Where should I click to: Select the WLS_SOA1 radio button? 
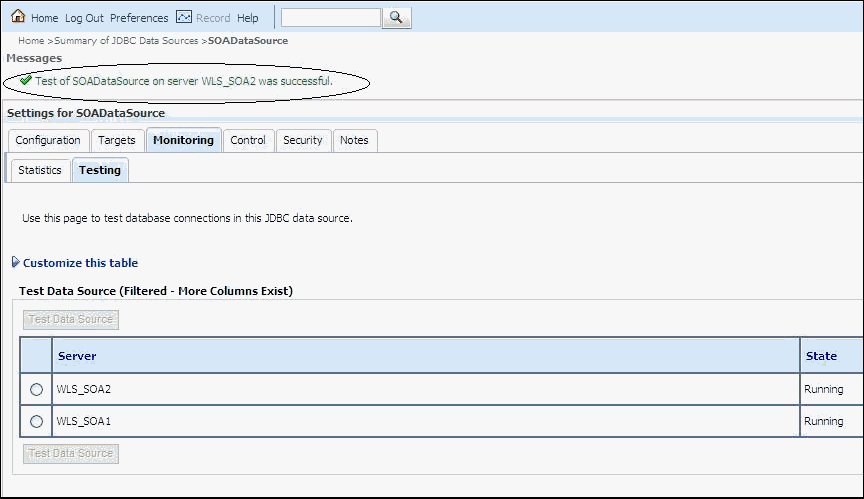click(x=37, y=421)
